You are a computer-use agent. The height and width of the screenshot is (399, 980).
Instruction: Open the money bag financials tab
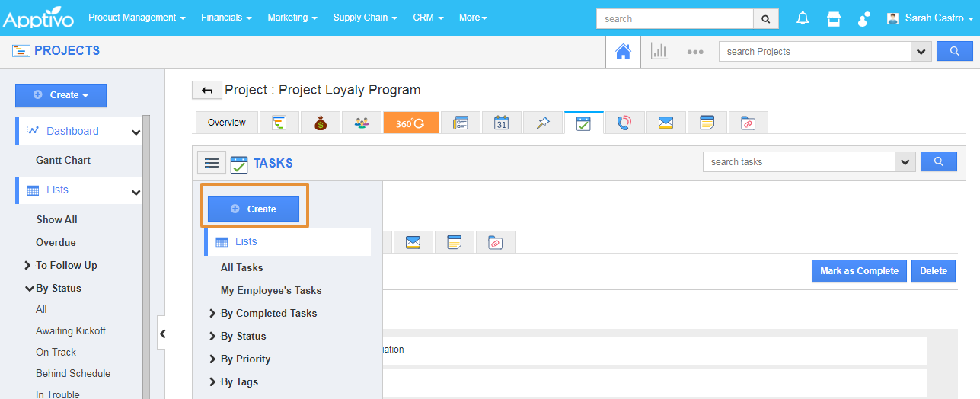[321, 123]
